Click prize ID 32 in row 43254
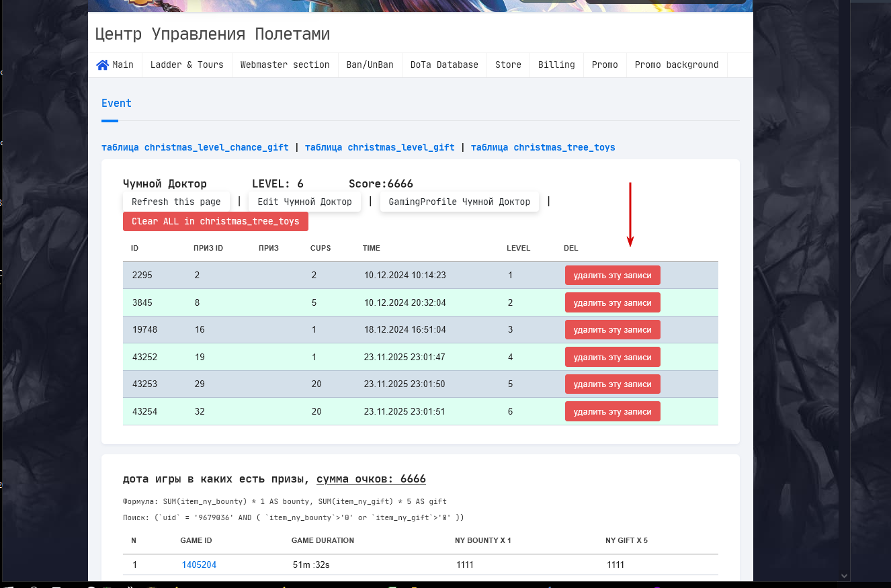This screenshot has width=891, height=588. [x=200, y=412]
